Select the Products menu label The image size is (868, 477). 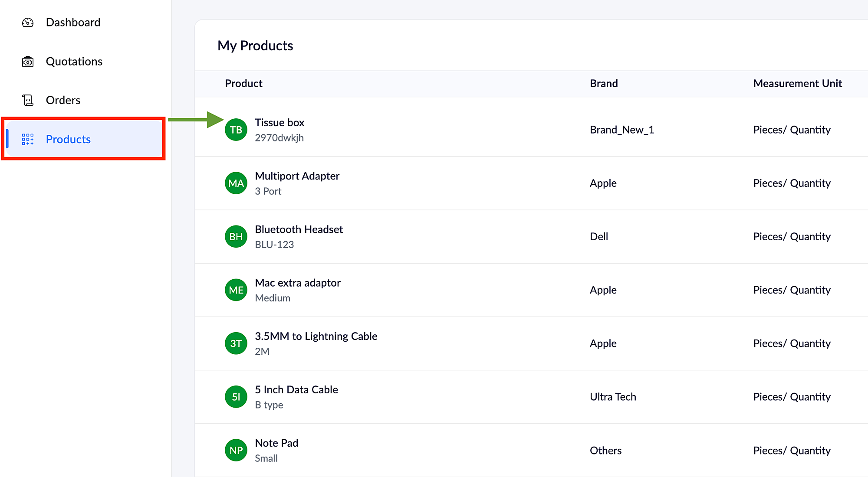tap(68, 139)
